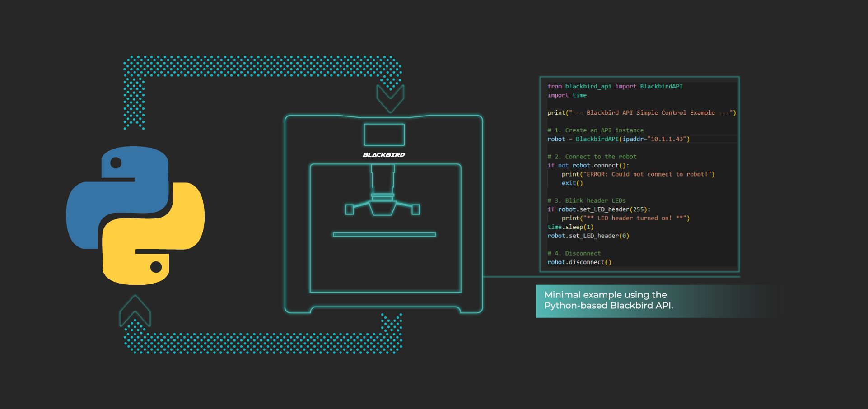
Task: Click the bottom dotted arrow path band
Action: coord(262,343)
